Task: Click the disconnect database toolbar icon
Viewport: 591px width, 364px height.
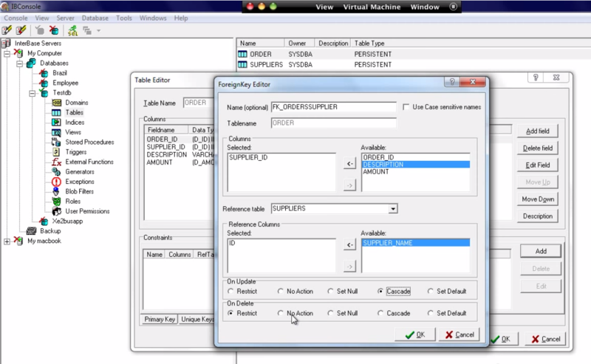Action: (x=54, y=30)
